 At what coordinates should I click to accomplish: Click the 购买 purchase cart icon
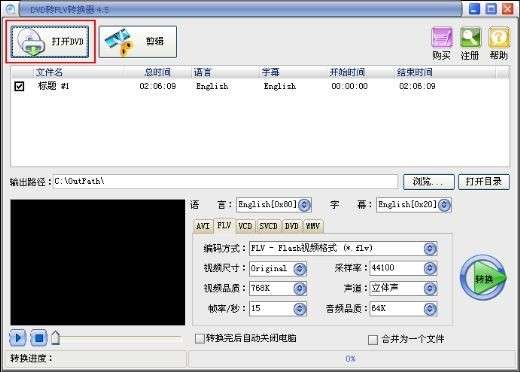(442, 43)
